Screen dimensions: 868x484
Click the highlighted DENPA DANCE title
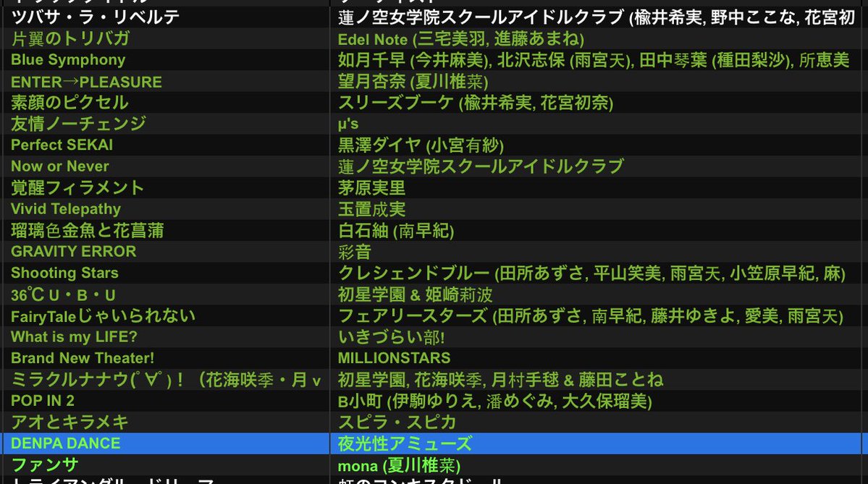coord(66,443)
